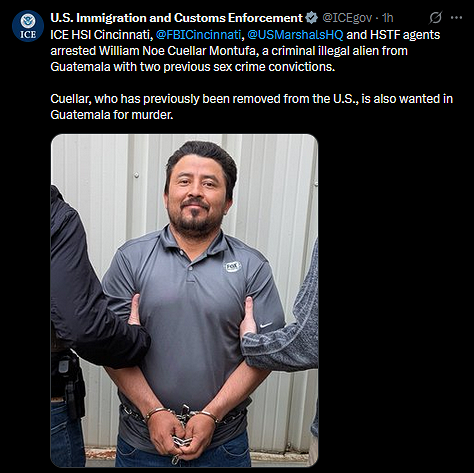
Task: Click the chest logo on the polo shirt
Action: point(232,266)
